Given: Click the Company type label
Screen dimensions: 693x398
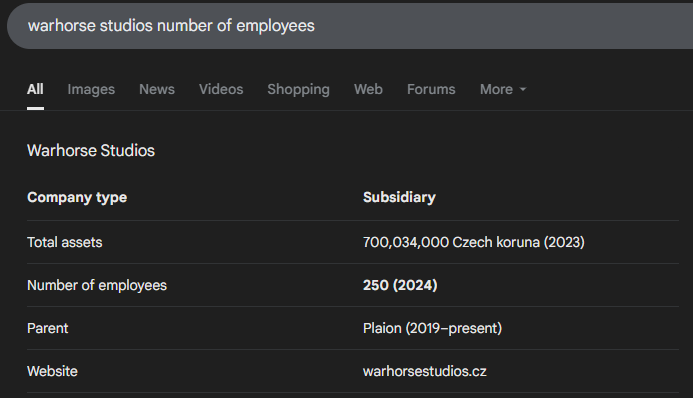Looking at the screenshot, I should (77, 197).
